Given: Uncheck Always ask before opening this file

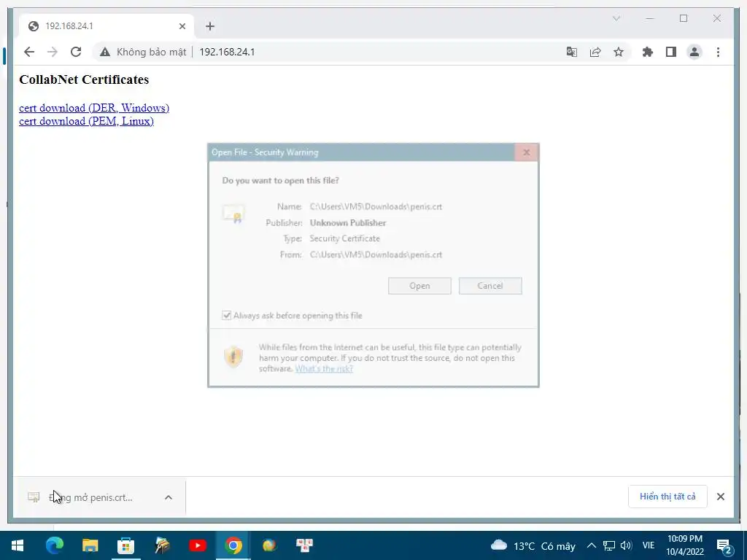Looking at the screenshot, I should (227, 315).
